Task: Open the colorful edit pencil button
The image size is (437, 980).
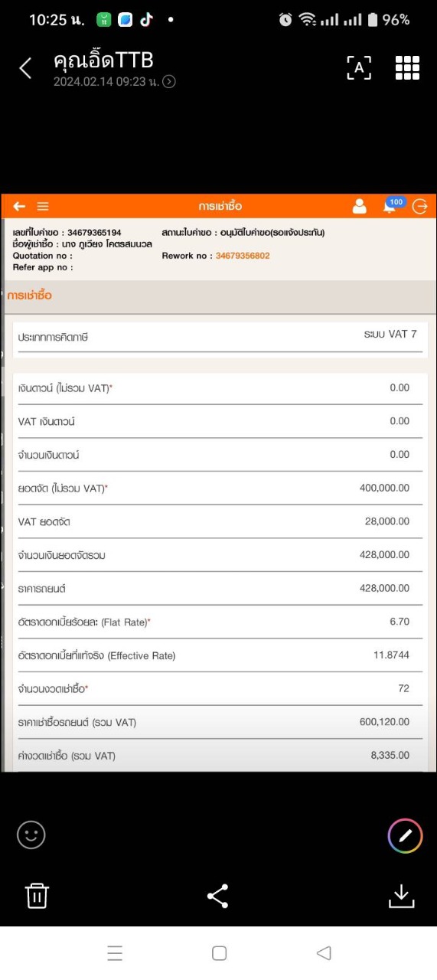Action: (x=405, y=835)
